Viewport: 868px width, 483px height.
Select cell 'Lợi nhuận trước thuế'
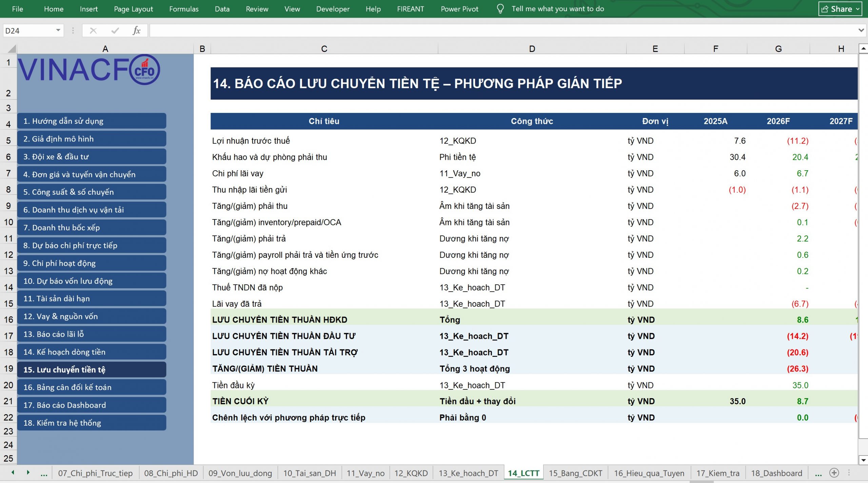[324, 141]
